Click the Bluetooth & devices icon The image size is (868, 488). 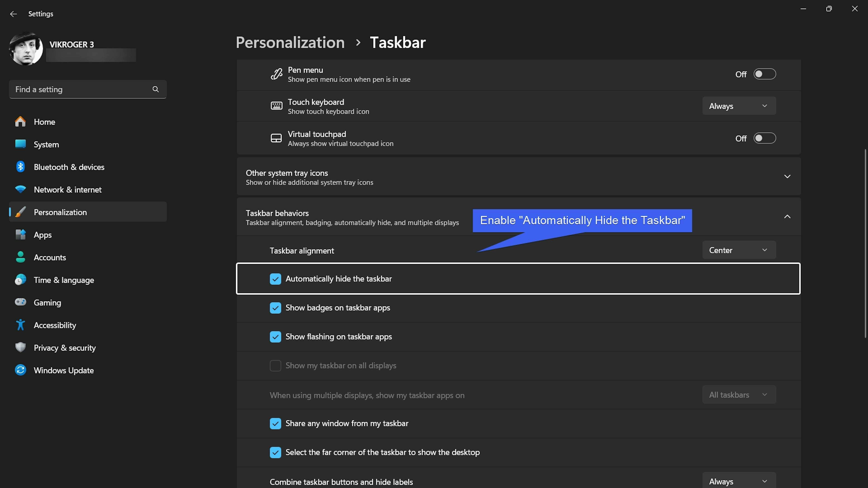pos(20,167)
